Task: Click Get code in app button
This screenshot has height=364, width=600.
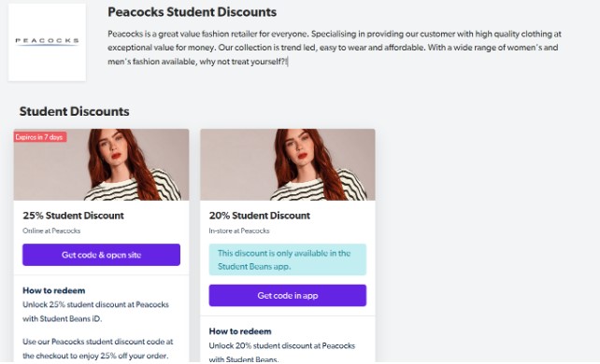Action: 287,295
